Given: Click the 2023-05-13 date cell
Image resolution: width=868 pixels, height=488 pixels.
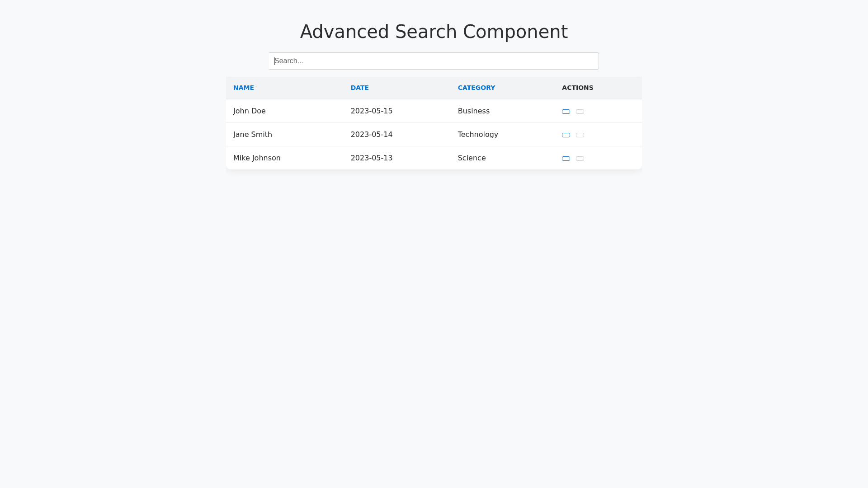Looking at the screenshot, I should click(372, 158).
